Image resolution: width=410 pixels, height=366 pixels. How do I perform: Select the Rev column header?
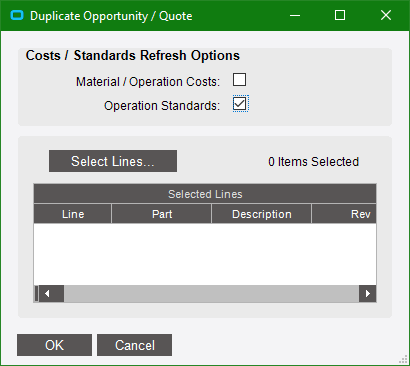(x=344, y=214)
